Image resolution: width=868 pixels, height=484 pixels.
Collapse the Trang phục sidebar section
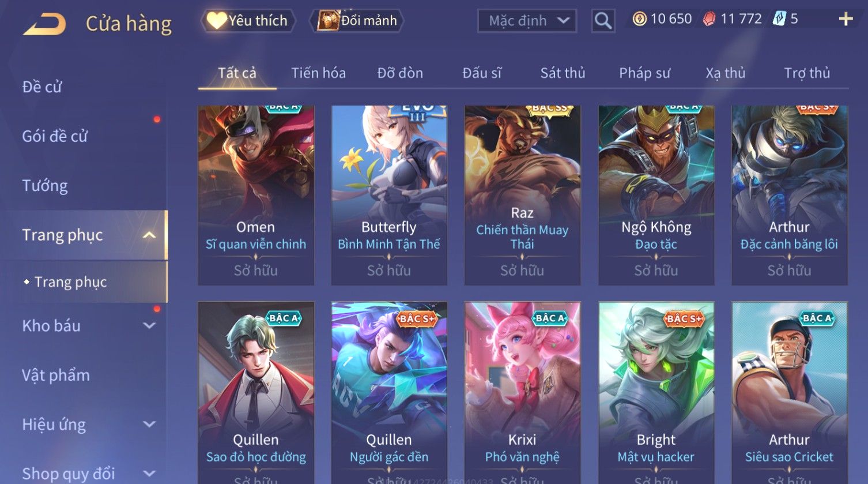click(x=149, y=235)
